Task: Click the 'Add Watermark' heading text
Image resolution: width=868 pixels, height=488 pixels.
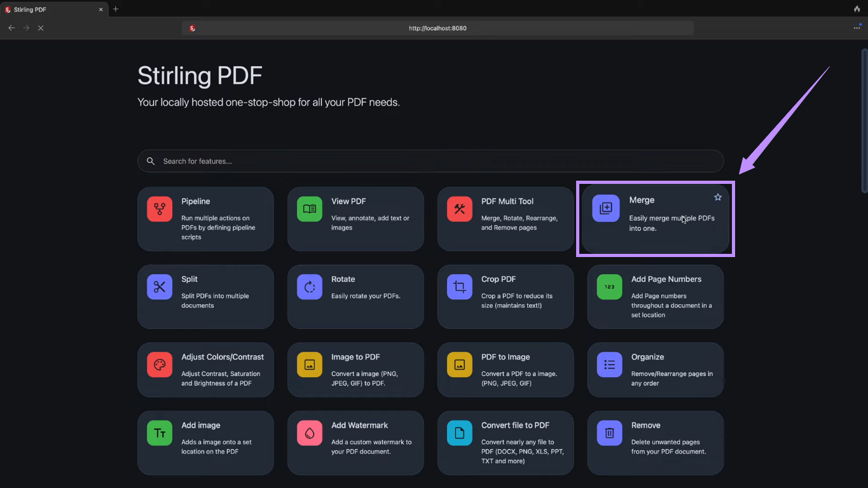Action: 360,425
